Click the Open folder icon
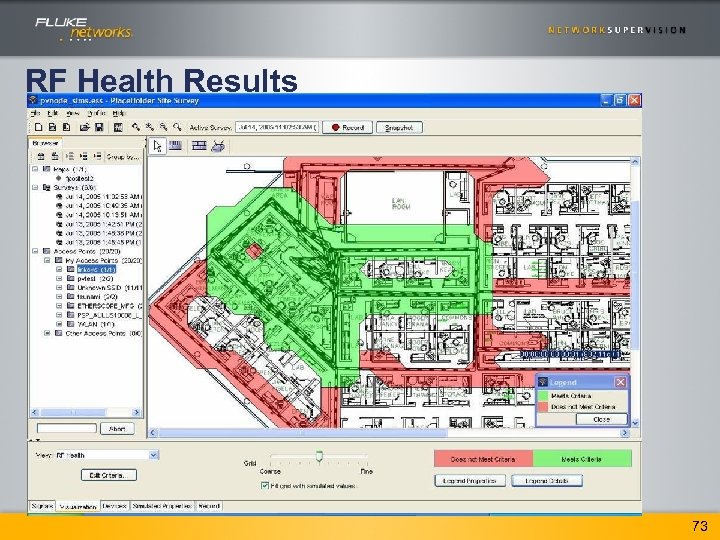The image size is (720, 540). coord(84,127)
